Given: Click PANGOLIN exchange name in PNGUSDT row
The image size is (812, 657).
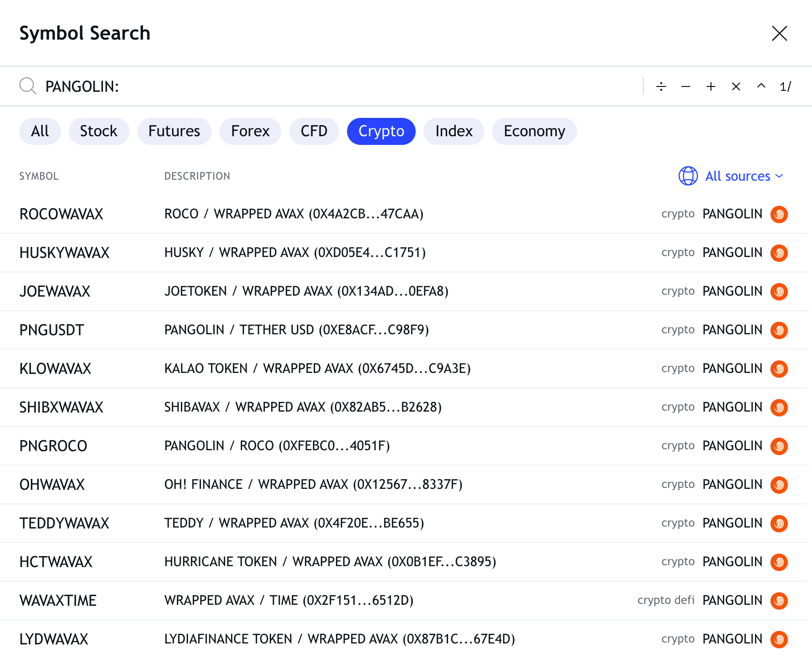Looking at the screenshot, I should (x=732, y=330).
